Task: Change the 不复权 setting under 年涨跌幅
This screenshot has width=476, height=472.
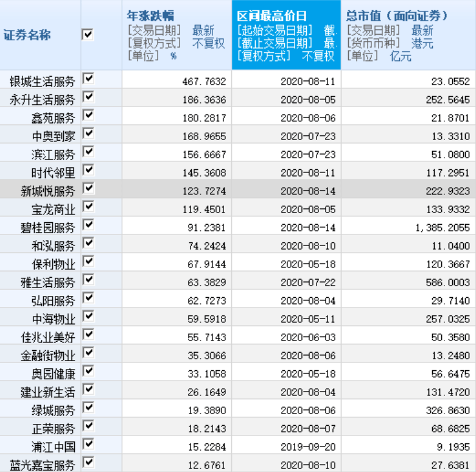Action: [209, 43]
